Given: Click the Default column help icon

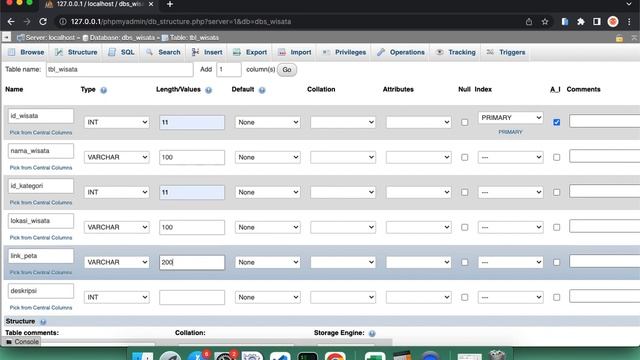Looking at the screenshot, I should click(262, 90).
